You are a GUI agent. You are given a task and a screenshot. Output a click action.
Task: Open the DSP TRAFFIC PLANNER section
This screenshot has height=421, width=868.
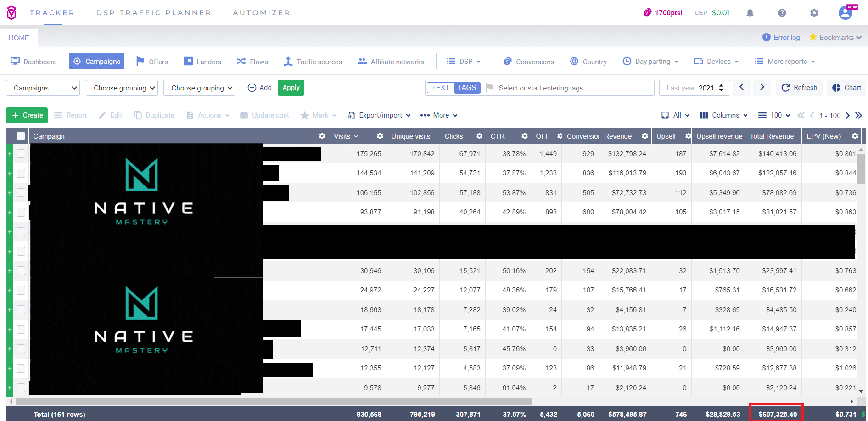[154, 12]
